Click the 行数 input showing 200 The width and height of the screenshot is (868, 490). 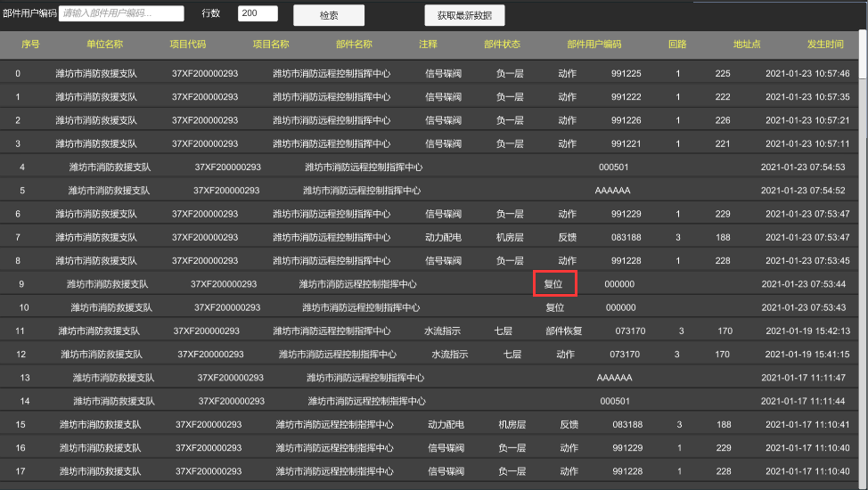[x=258, y=13]
